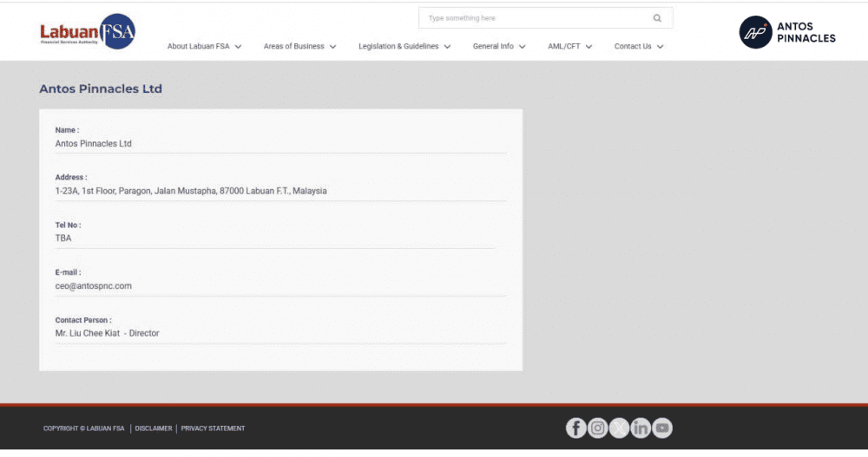The width and height of the screenshot is (868, 457).
Task: Select the contact person Mr. Liu Chee Kiat
Action: coord(107,333)
